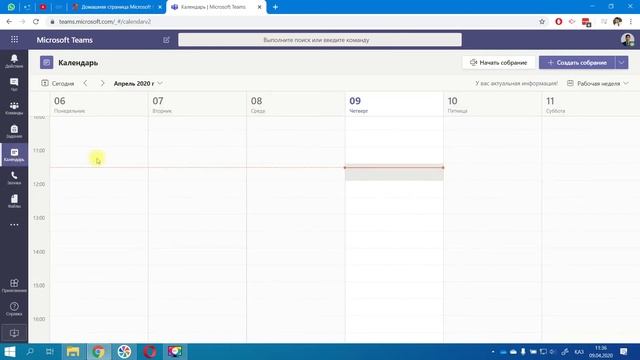The image size is (640, 360).
Task: Select Thursday 09 column header
Action: tap(394, 104)
